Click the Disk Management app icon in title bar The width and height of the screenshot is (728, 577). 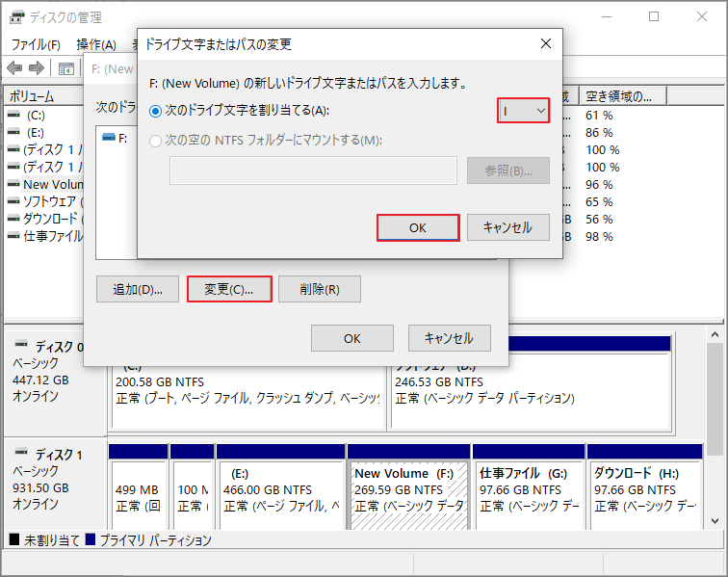click(x=16, y=17)
